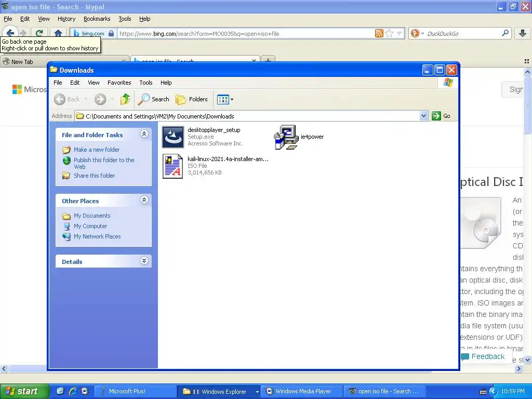Screen dimensions: 532x399
Task: Select the ie4power file icon
Action: click(x=286, y=137)
